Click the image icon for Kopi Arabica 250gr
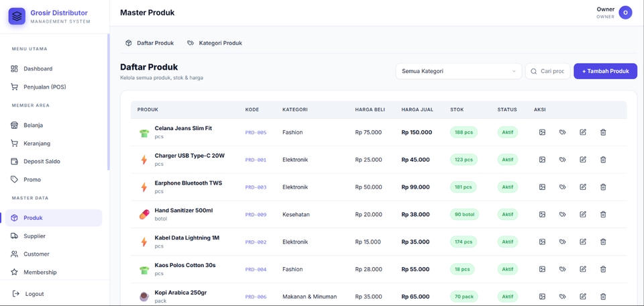 542,297
